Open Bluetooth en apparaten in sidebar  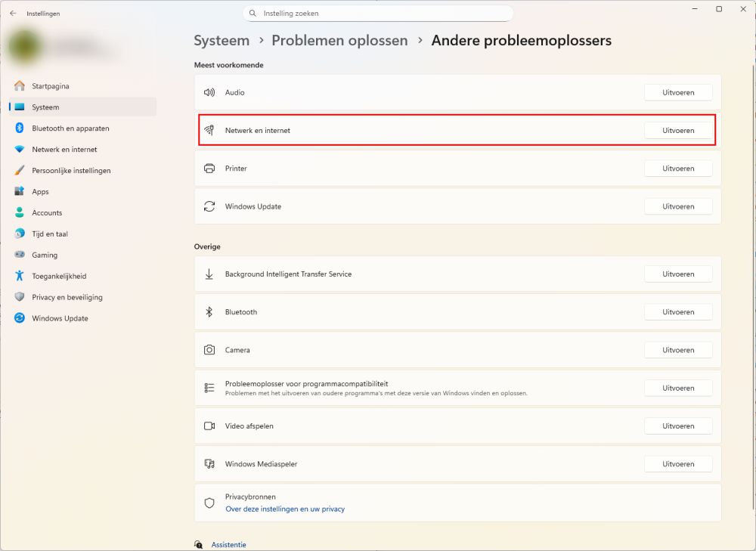70,128
